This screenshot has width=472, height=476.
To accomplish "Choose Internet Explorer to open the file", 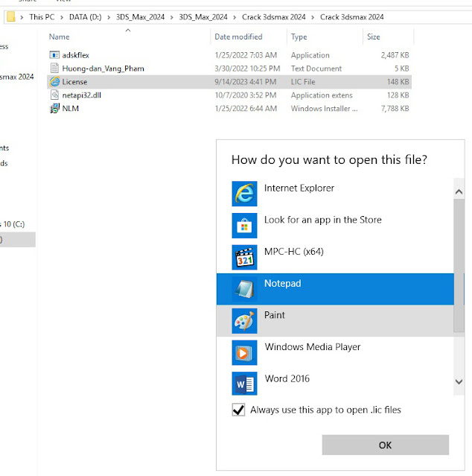I will [335, 194].
